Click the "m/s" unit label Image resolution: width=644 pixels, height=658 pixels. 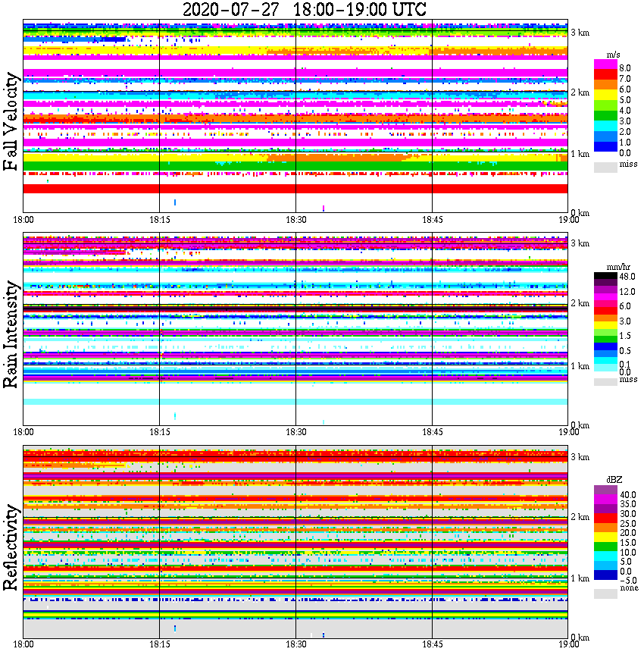tap(613, 55)
